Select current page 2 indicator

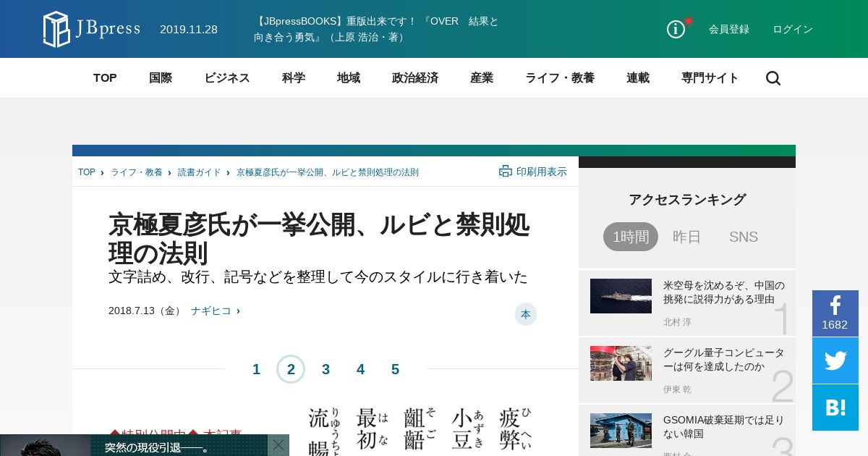(x=291, y=369)
